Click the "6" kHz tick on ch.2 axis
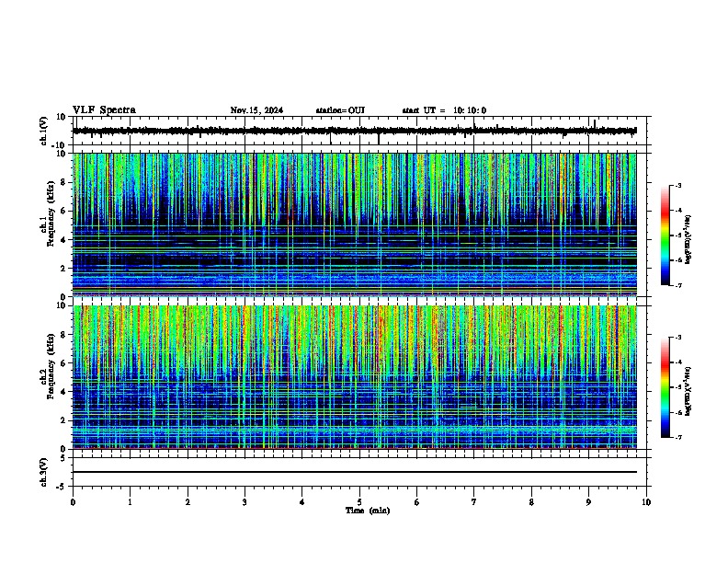 (64, 363)
